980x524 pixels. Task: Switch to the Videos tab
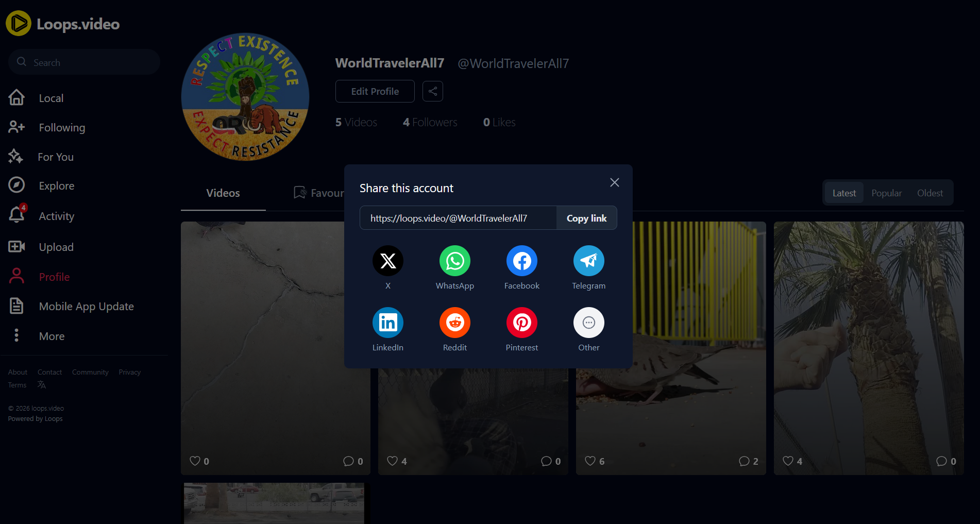click(x=223, y=193)
